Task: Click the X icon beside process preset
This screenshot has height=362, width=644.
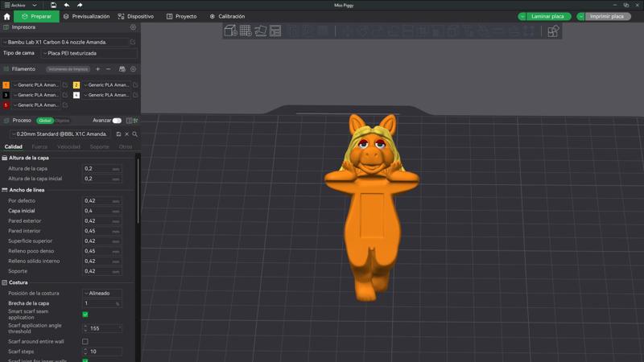Action: coord(126,134)
